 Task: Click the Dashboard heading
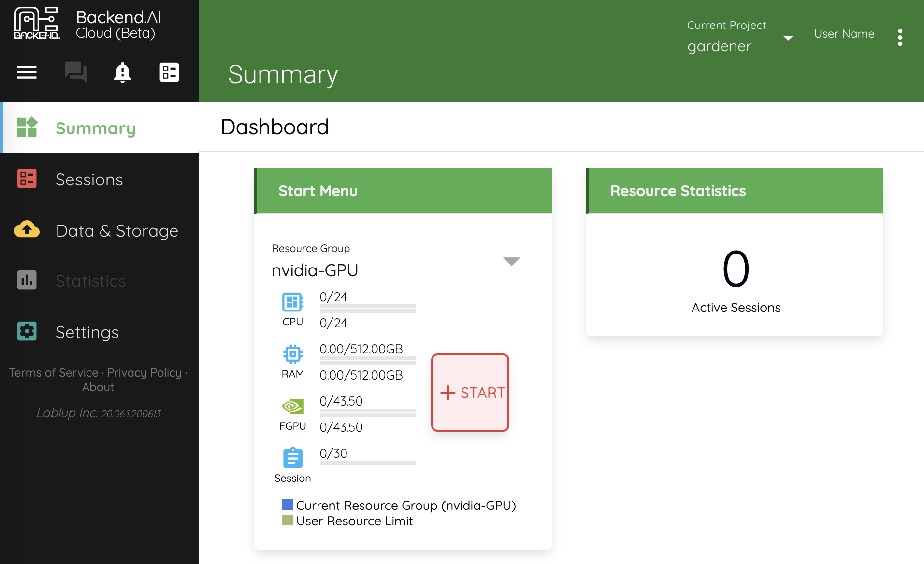tap(275, 127)
